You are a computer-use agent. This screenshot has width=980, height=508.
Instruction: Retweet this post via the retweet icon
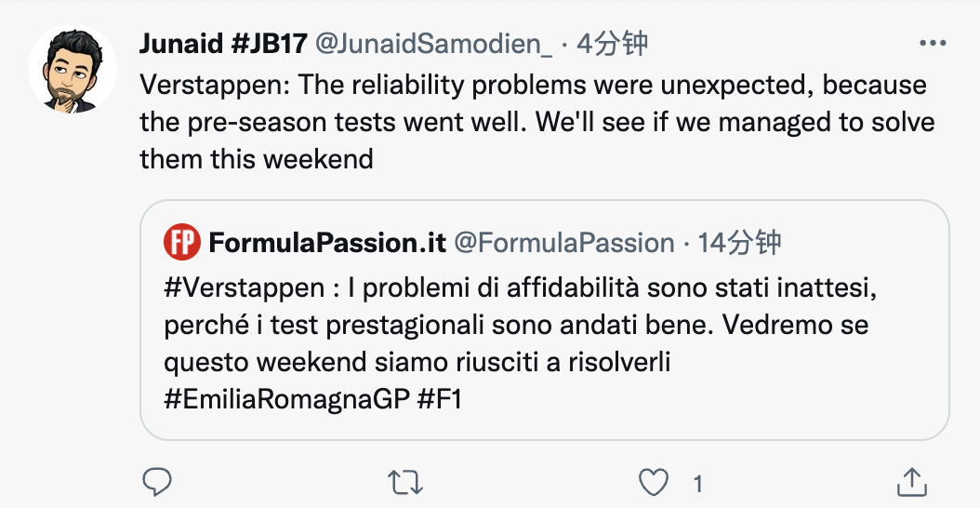click(404, 482)
